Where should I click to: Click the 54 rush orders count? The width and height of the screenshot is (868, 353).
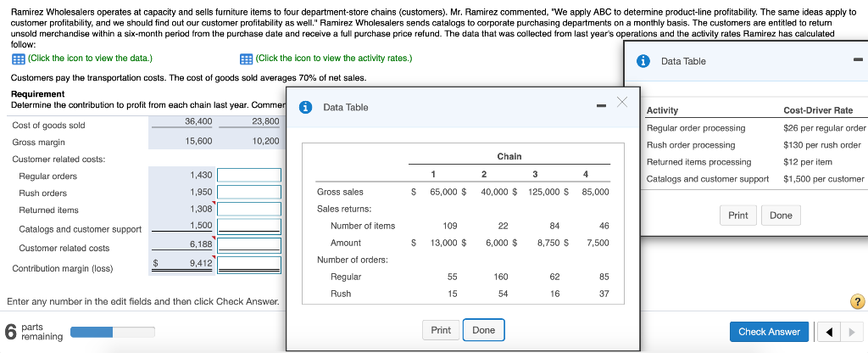[x=504, y=294]
